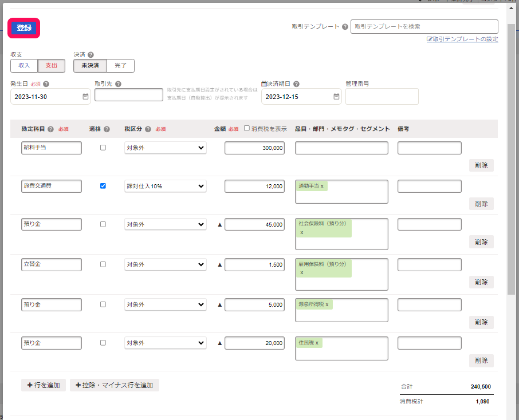
Task: Click the help icon next to 取引テンプレート
Action: tap(345, 27)
